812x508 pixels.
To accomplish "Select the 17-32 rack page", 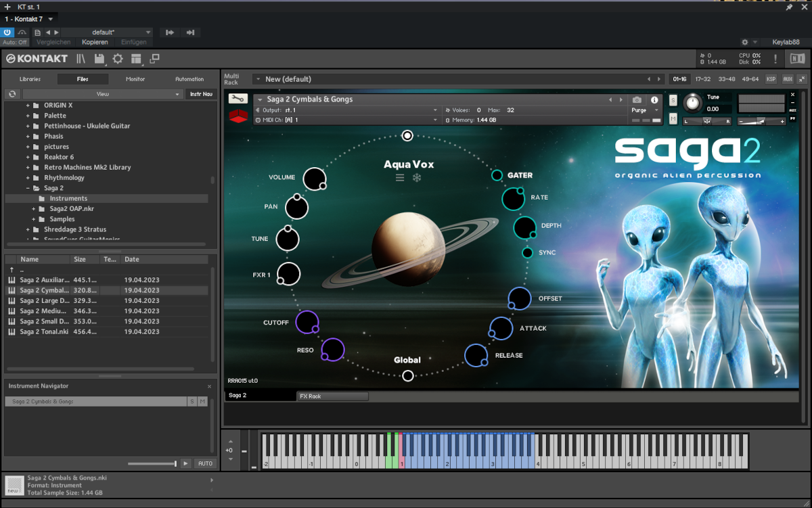I will (x=703, y=79).
